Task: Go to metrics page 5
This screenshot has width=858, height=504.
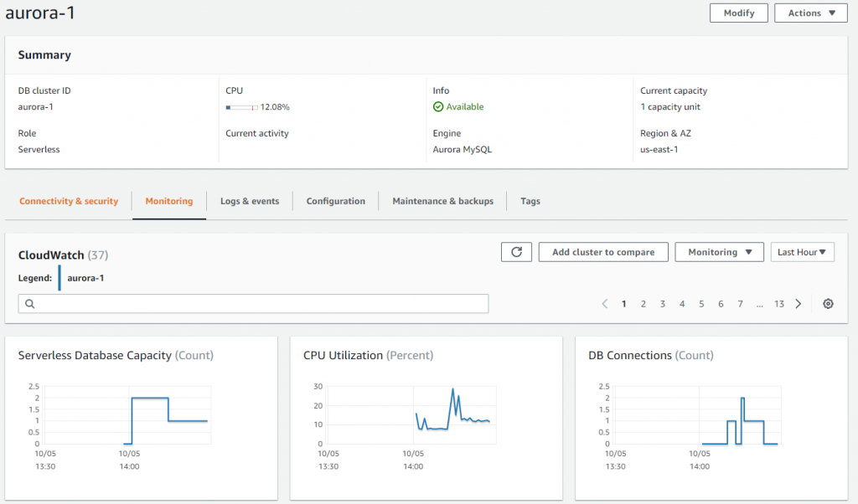Action: pyautogui.click(x=701, y=304)
